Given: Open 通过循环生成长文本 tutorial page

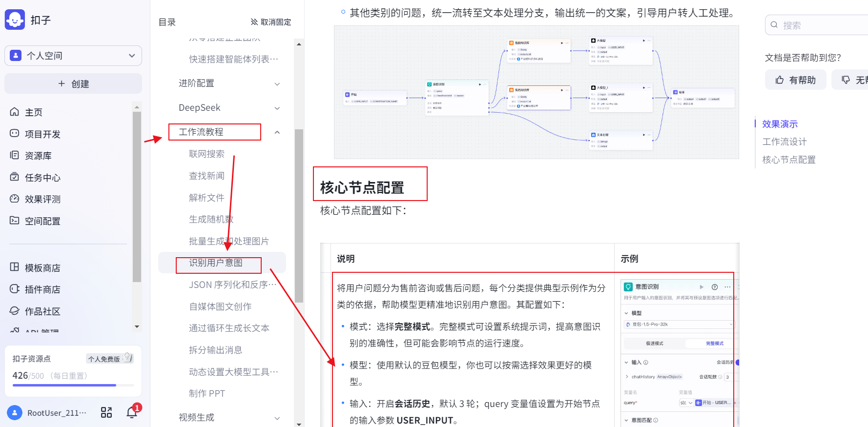Looking at the screenshot, I should [229, 328].
